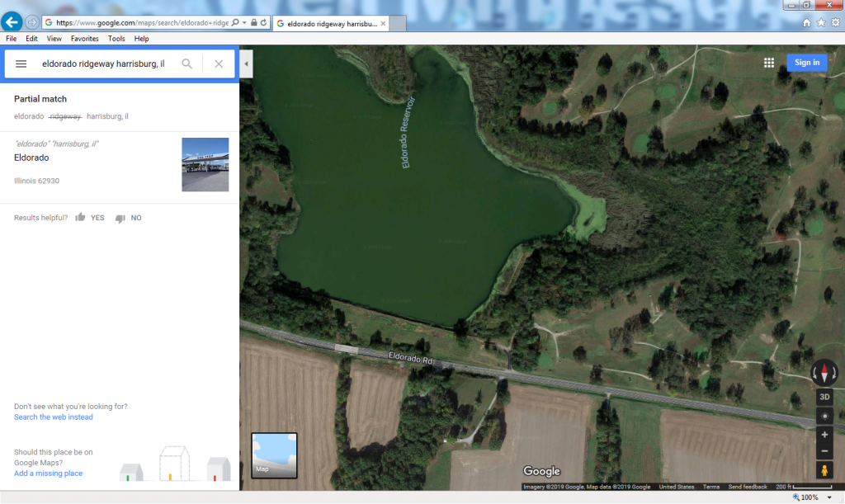Click the compass to reset map bearing

click(824, 372)
